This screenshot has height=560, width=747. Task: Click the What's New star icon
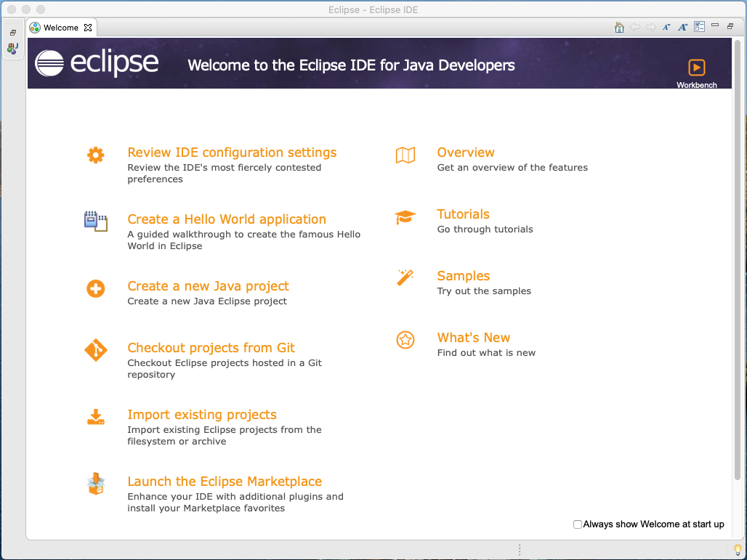405,340
